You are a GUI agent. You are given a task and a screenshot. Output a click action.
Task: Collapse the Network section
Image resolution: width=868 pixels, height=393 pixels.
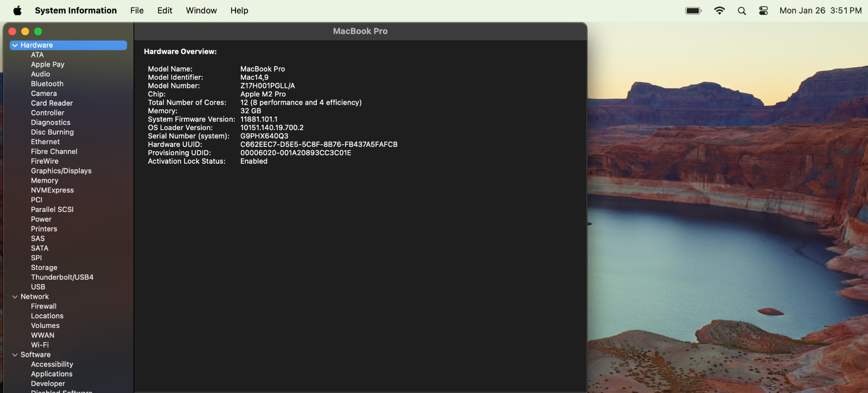tap(15, 297)
